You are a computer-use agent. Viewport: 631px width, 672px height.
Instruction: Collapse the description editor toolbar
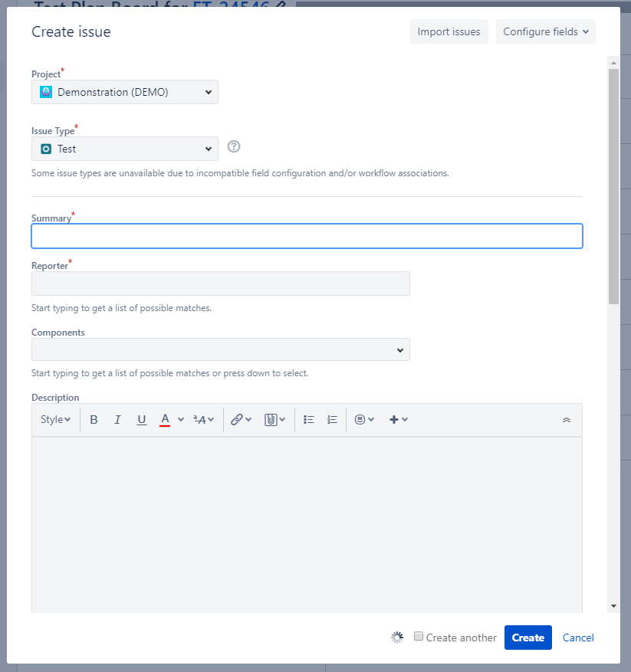[x=567, y=420]
